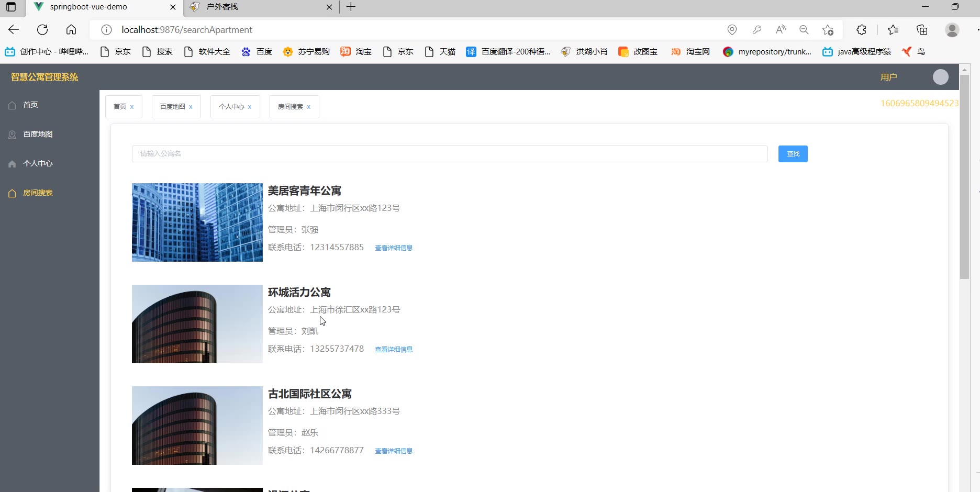
Task: Close the 房间搜索 page tab
Action: point(309,107)
